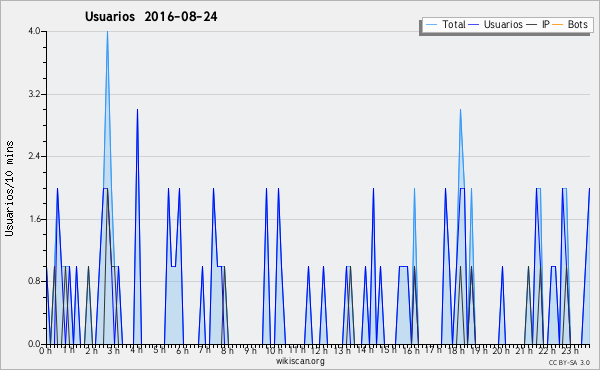This screenshot has width=600, height=370.
Task: Click the 12 h x-axis label
Action: (319, 351)
